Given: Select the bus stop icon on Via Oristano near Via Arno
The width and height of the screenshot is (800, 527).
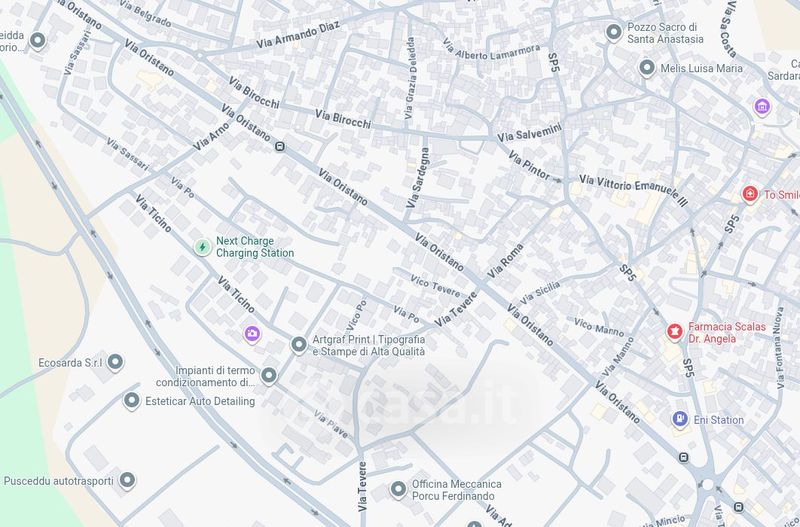Looking at the screenshot, I should (280, 147).
